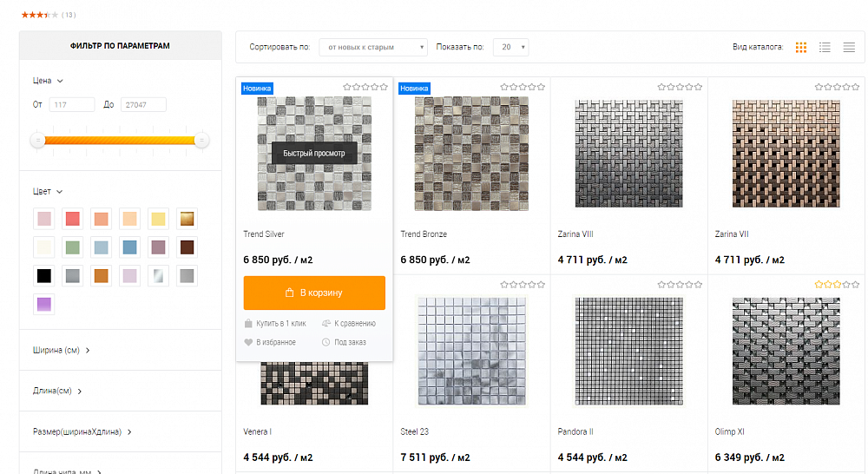Collapse the Цена filter section

click(x=48, y=81)
